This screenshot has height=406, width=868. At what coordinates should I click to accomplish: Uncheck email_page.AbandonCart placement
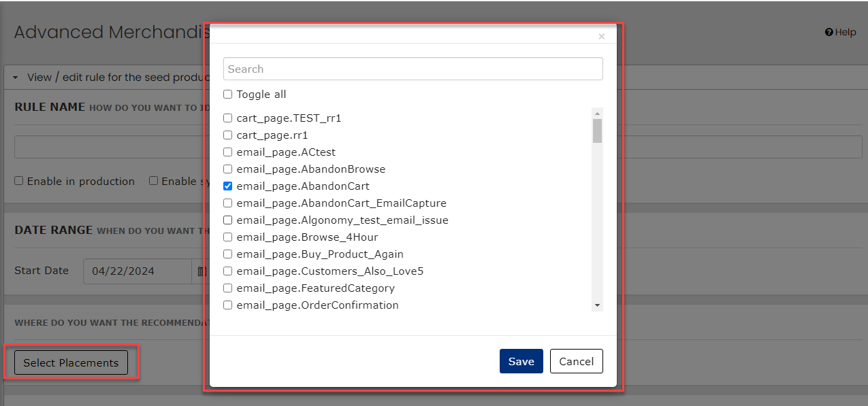227,186
